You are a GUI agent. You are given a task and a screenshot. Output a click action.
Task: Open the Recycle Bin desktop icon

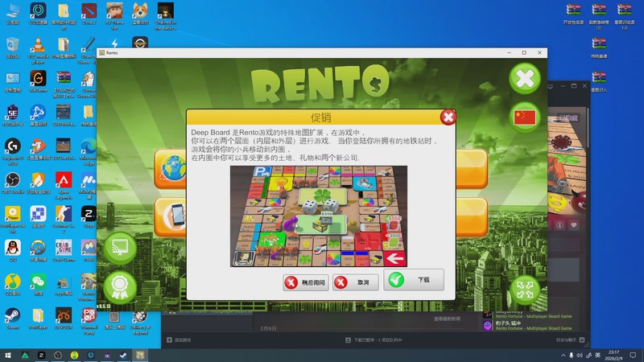pos(13,47)
